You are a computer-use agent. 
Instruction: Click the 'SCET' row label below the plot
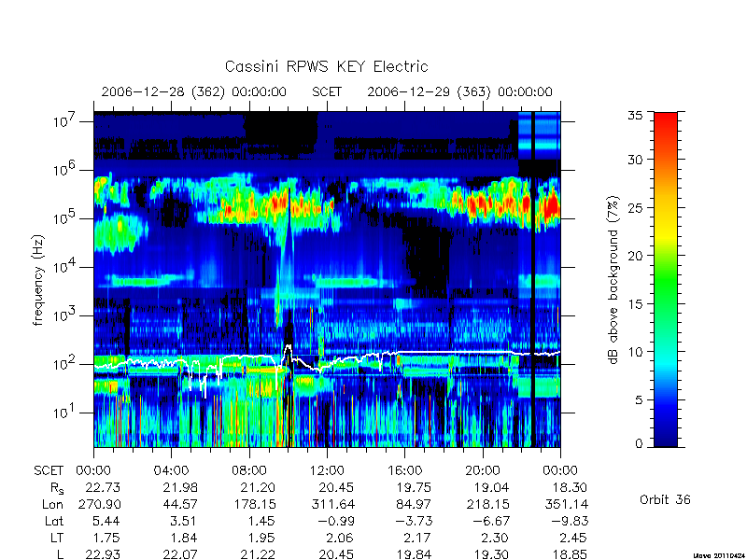[x=49, y=471]
